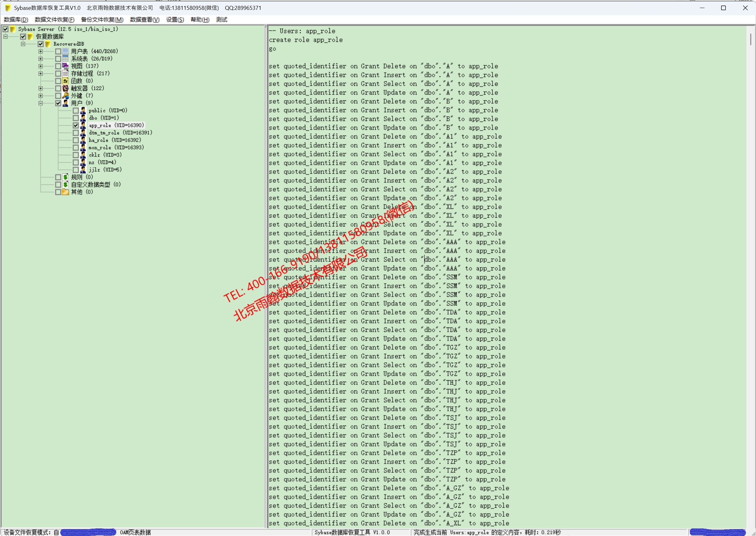
Task: Click the 函数 function icon
Action: pyautogui.click(x=65, y=81)
